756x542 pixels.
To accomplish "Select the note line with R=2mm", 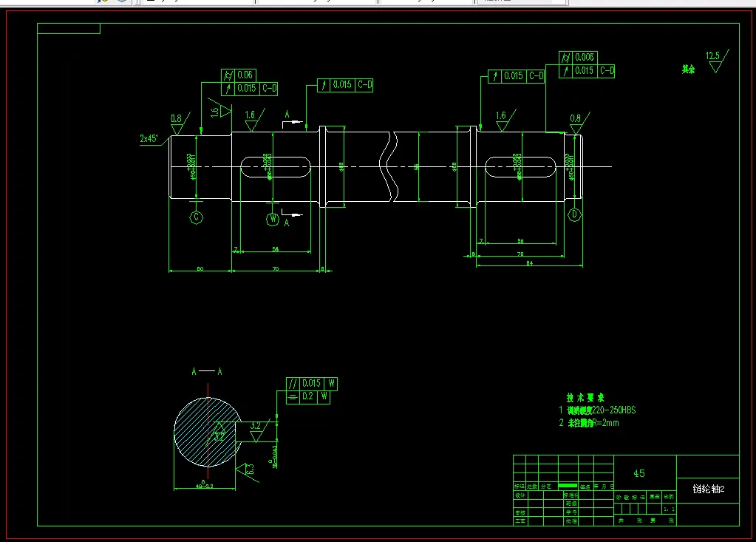I will click(589, 423).
